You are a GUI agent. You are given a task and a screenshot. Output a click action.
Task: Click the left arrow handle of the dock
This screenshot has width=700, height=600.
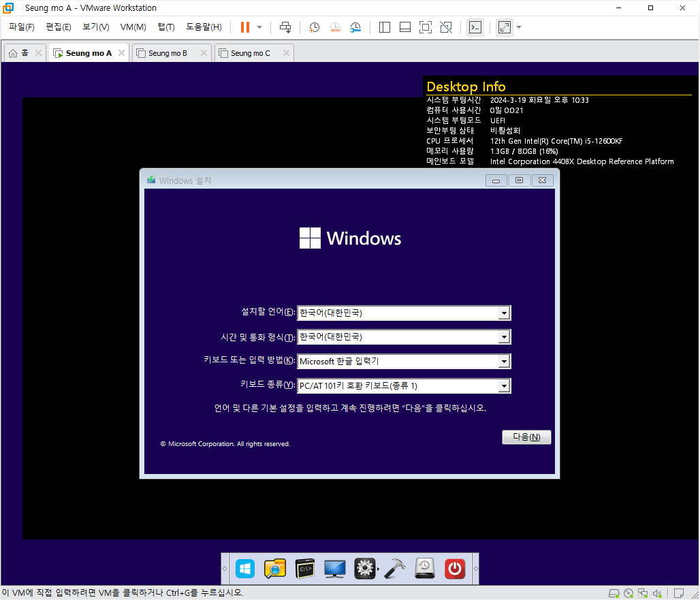click(x=225, y=569)
